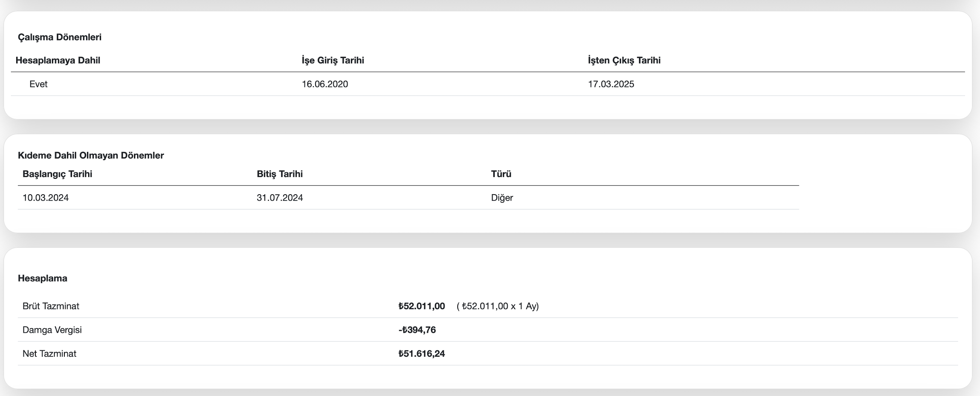The image size is (980, 396).
Task: Click the calculation note in parentheses
Action: pyautogui.click(x=497, y=306)
